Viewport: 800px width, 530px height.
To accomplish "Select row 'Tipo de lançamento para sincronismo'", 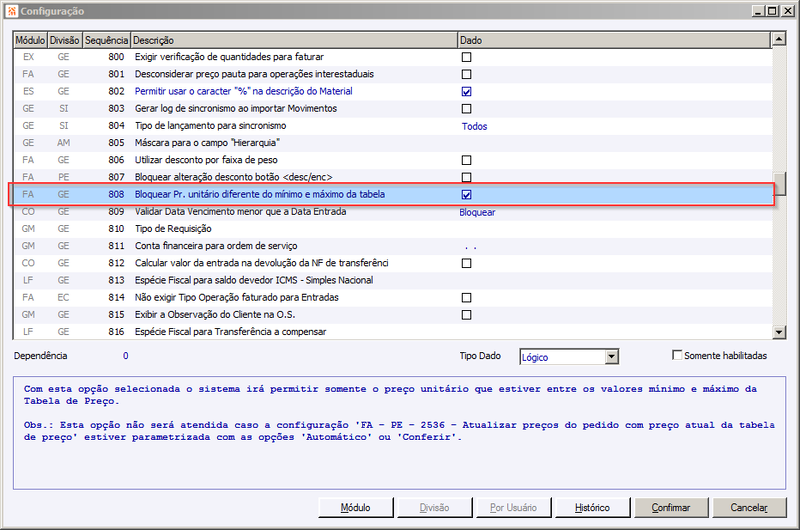I will click(x=392, y=125).
